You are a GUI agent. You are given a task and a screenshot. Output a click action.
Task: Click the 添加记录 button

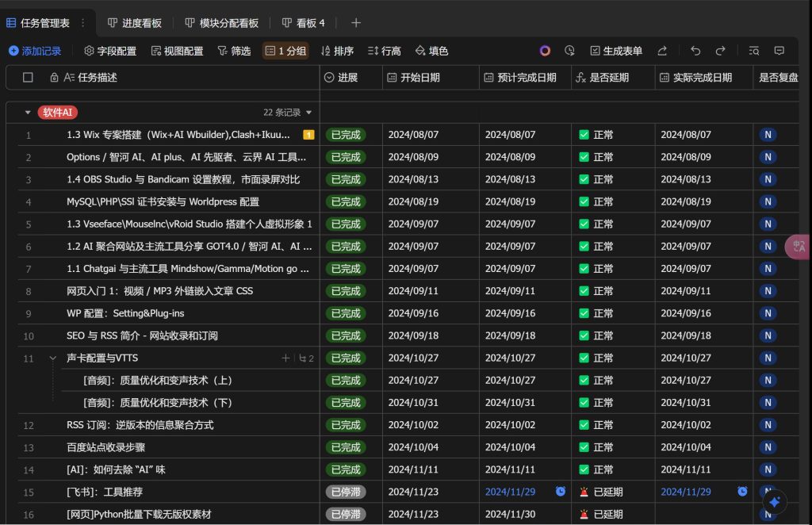[35, 50]
